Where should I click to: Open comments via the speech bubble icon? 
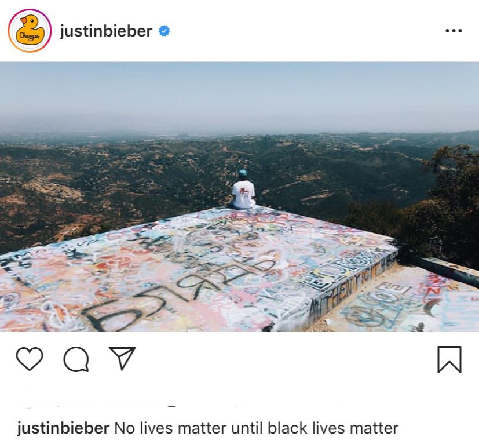[x=76, y=359]
